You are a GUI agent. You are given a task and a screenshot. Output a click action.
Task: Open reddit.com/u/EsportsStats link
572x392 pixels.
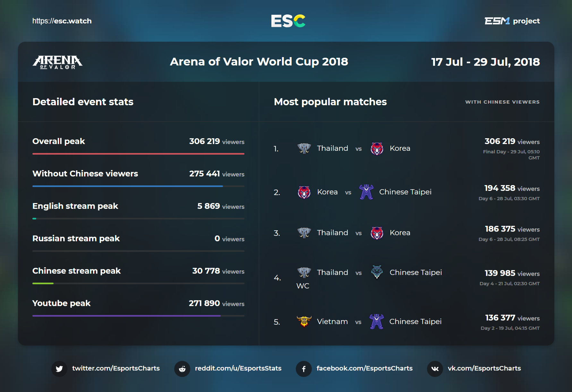238,368
